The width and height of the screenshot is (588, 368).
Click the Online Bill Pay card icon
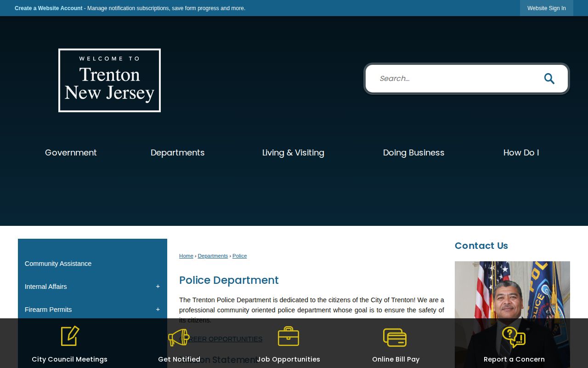(x=395, y=337)
